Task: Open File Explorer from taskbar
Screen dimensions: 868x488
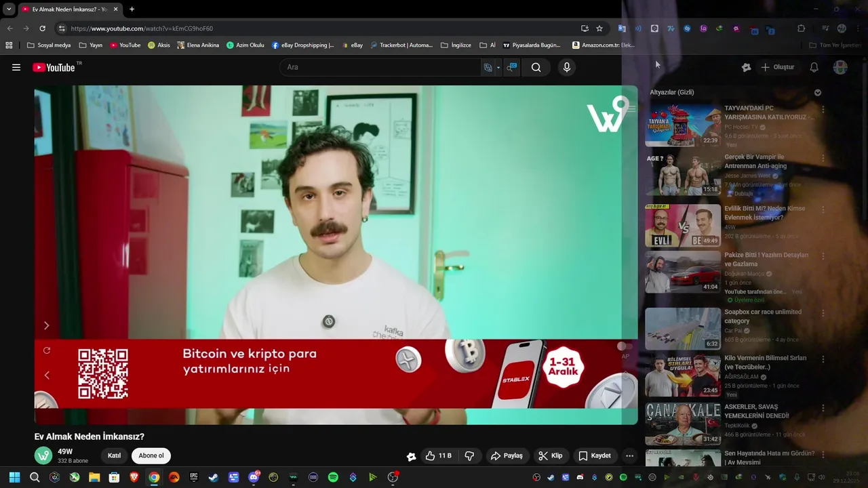Action: point(94,477)
